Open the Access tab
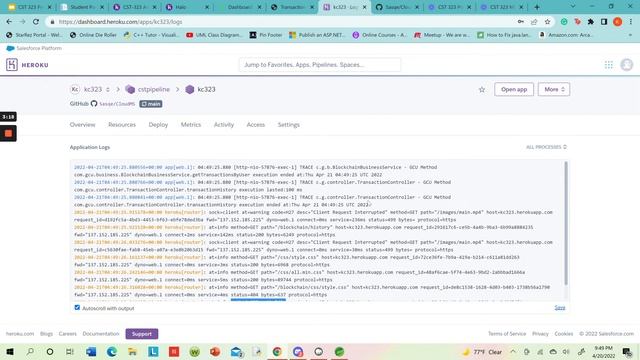 click(x=256, y=124)
